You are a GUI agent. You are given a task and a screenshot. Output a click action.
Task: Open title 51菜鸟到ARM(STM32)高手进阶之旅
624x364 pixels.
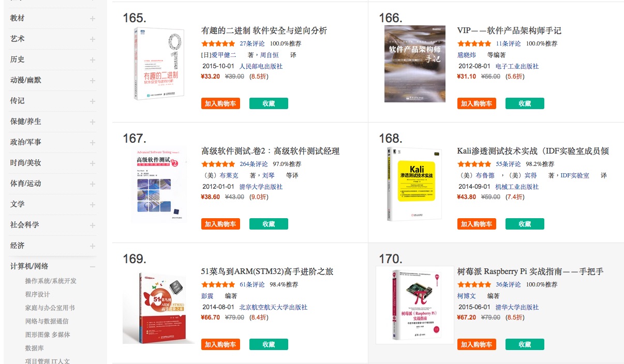pos(267,271)
